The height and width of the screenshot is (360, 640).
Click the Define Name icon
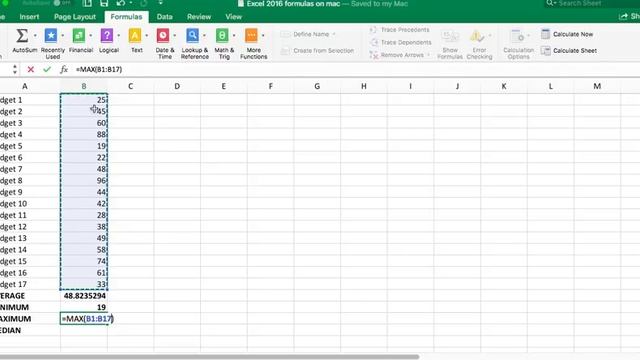[285, 34]
